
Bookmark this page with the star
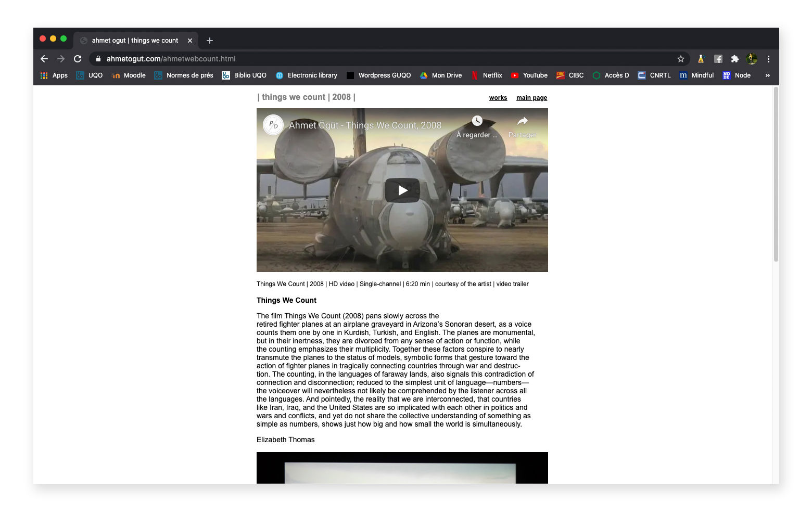coord(680,59)
